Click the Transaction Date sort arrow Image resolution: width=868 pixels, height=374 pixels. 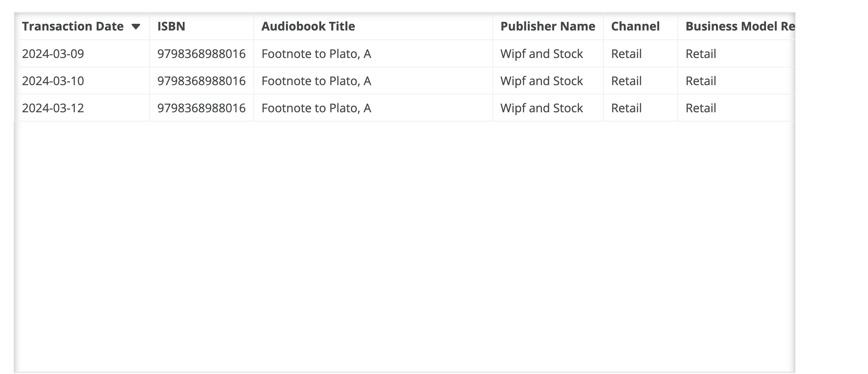point(136,26)
